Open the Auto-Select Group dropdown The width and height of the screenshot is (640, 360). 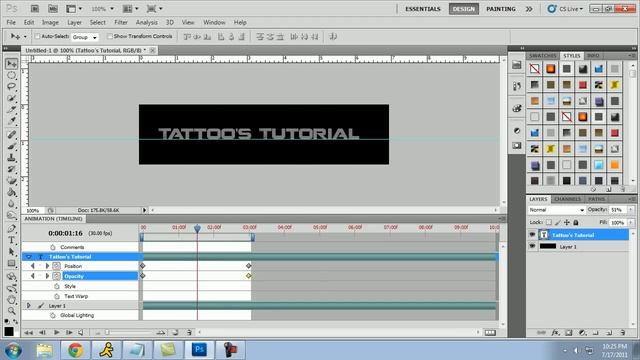tap(85, 37)
